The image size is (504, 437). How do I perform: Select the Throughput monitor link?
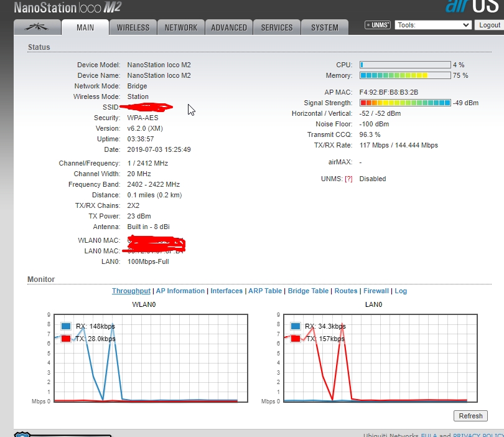click(x=131, y=291)
